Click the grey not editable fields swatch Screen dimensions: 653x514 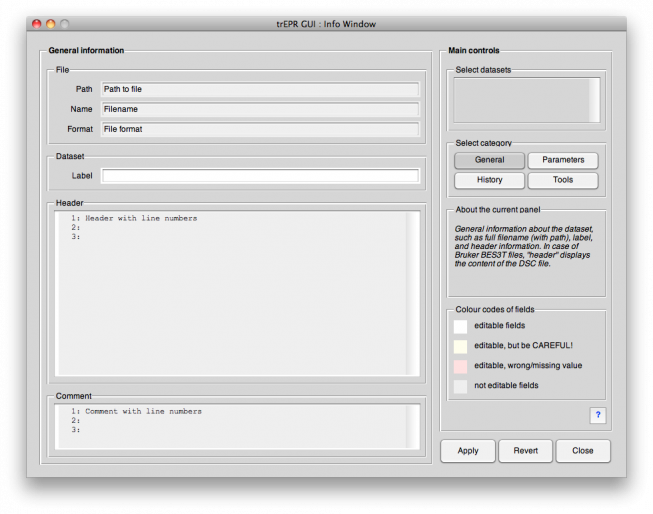(x=460, y=386)
